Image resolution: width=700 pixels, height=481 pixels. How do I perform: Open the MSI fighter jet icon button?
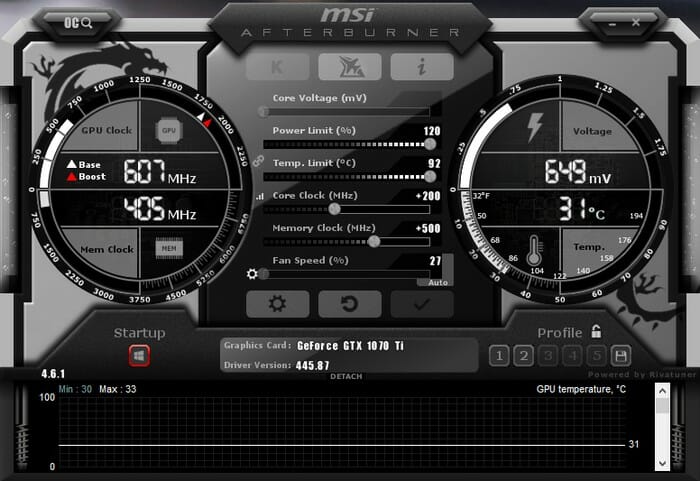click(350, 67)
